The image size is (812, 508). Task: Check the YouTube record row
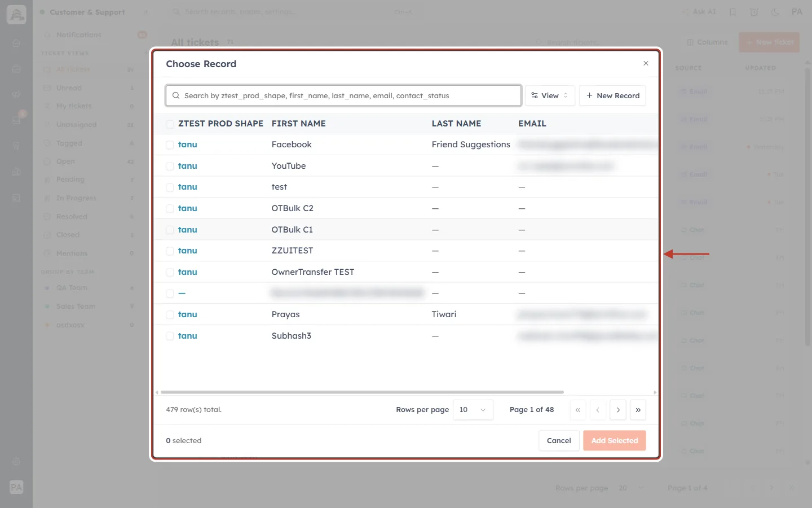click(170, 166)
